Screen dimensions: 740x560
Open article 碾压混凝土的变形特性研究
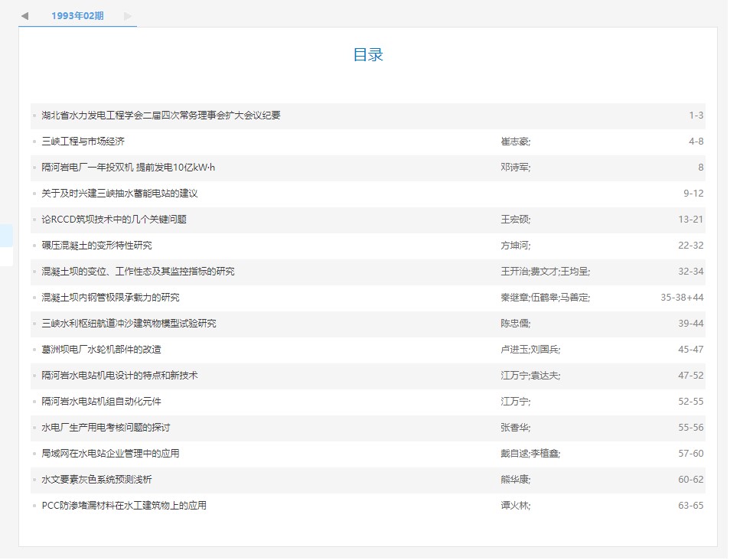pyautogui.click(x=96, y=246)
